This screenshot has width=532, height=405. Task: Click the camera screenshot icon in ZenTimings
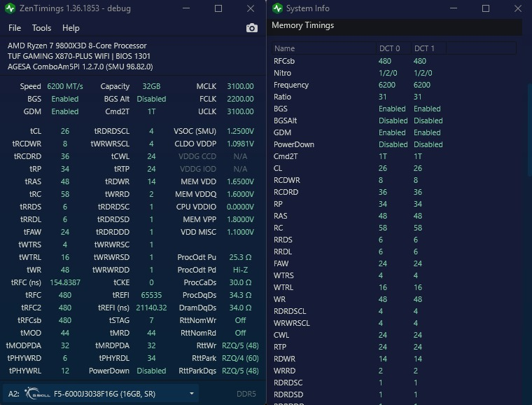point(252,28)
